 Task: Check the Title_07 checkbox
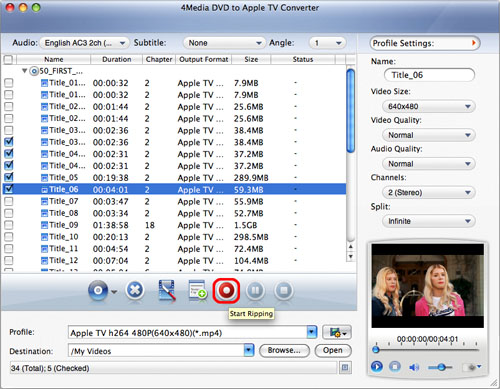9,201
